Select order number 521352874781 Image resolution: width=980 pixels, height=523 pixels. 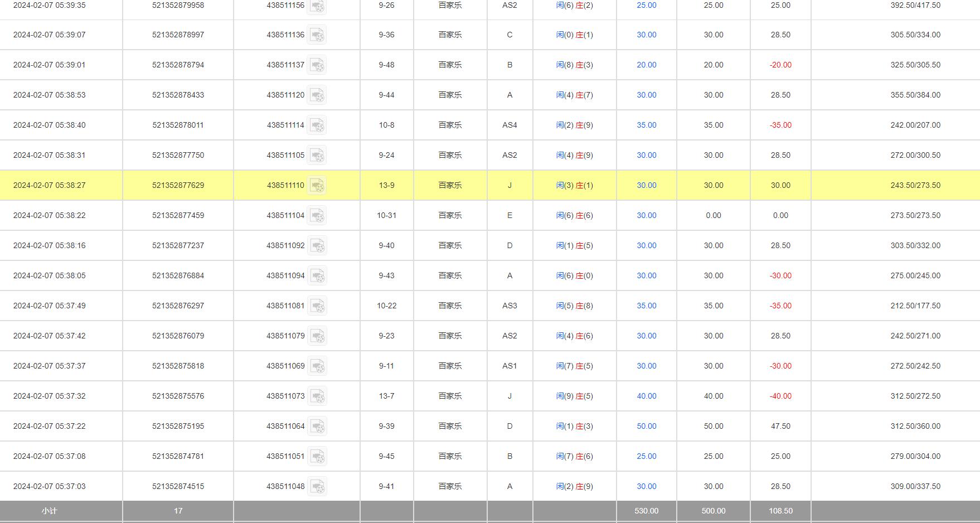click(x=178, y=456)
